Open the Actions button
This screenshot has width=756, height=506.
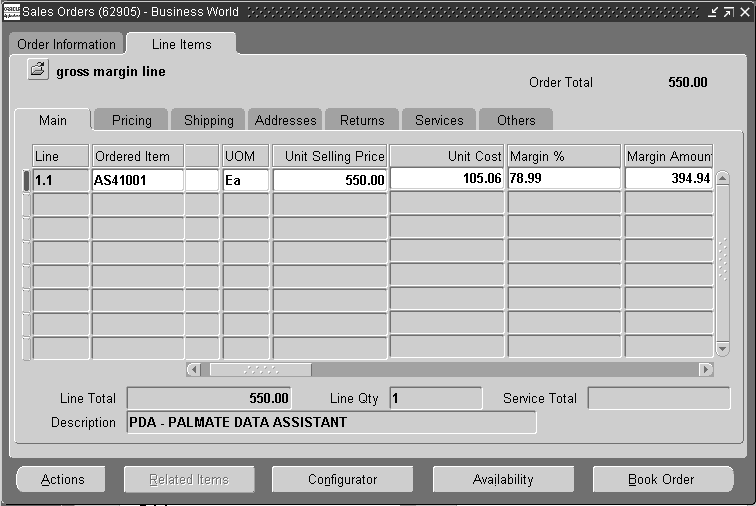point(62,479)
